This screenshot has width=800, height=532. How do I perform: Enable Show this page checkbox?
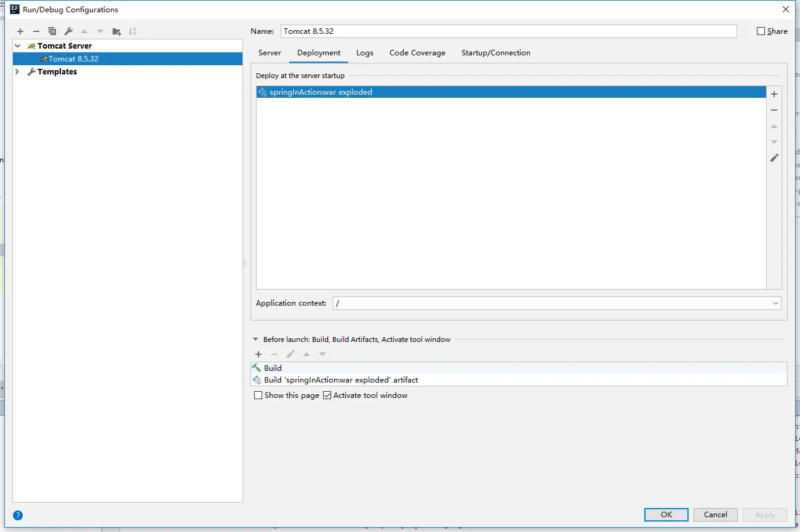[258, 395]
